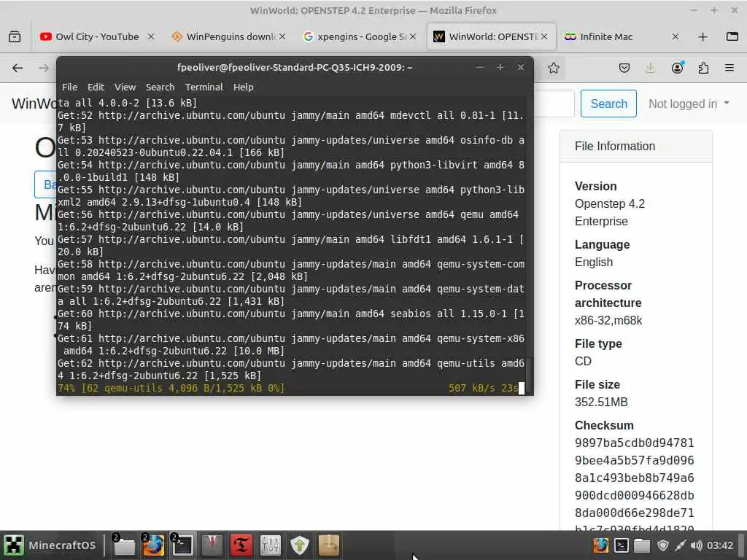Close the Owl City YouTube tab
Viewport: 747px width, 560px height.
click(150, 36)
